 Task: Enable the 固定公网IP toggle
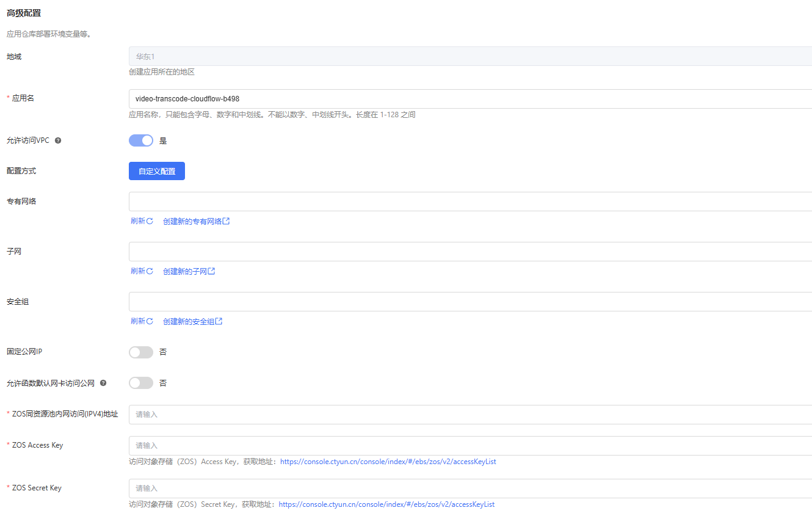pos(141,352)
